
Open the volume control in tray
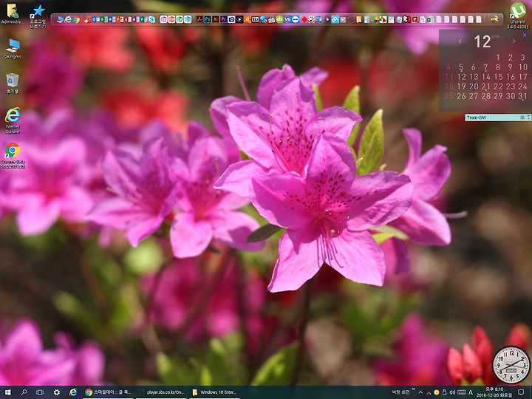point(453,392)
